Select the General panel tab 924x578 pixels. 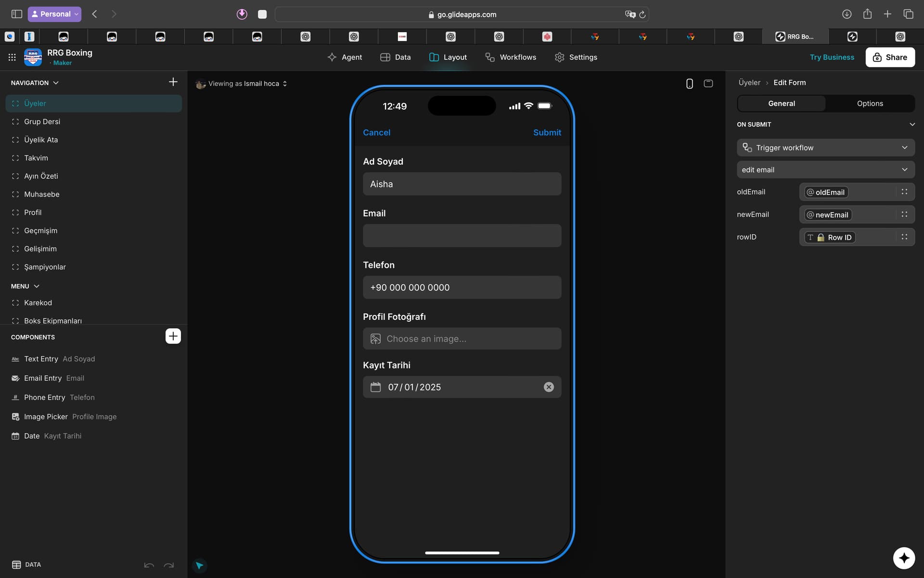point(781,104)
